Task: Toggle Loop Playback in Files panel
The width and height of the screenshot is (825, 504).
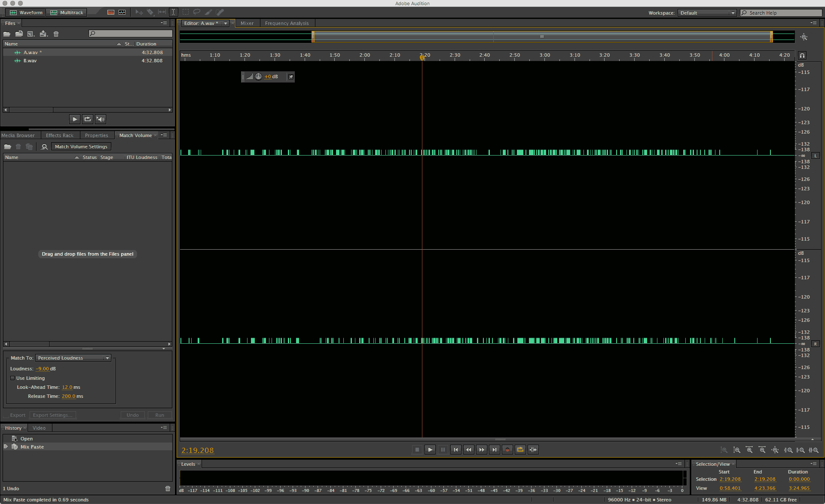Action: click(x=88, y=119)
